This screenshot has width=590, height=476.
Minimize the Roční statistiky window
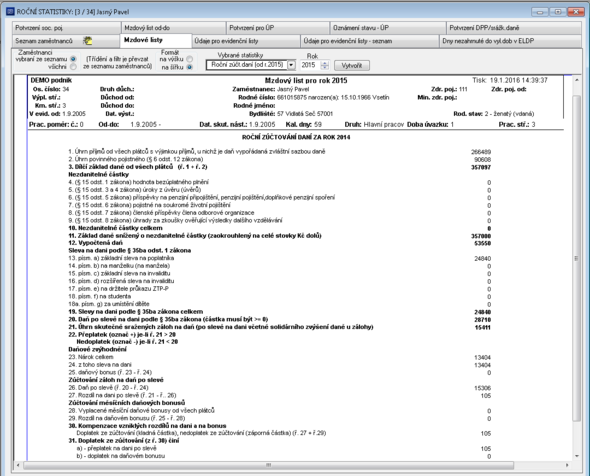540,12
